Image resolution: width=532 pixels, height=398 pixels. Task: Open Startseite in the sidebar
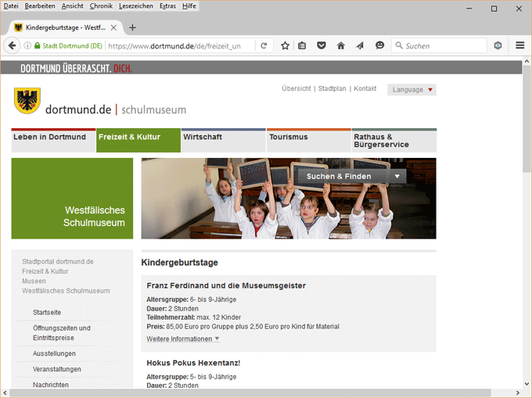point(47,312)
